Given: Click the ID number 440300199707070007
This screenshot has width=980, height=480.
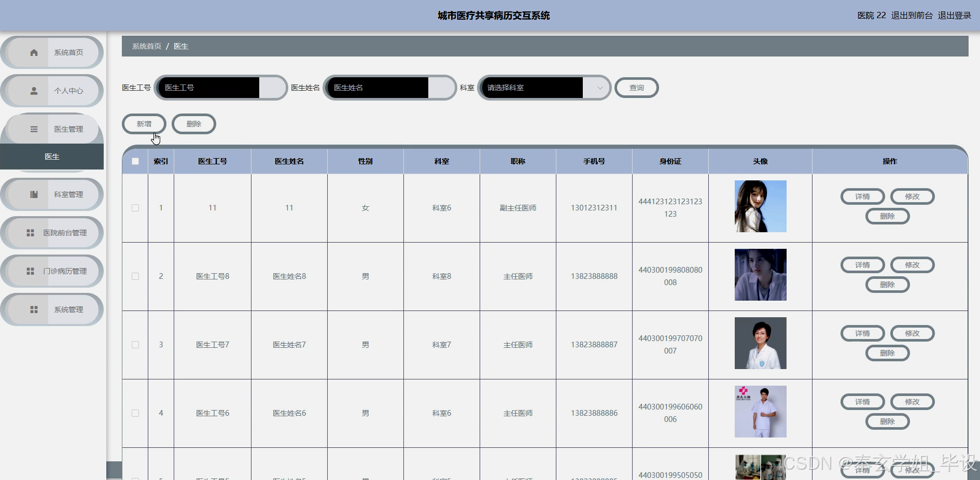Looking at the screenshot, I should tap(670, 345).
